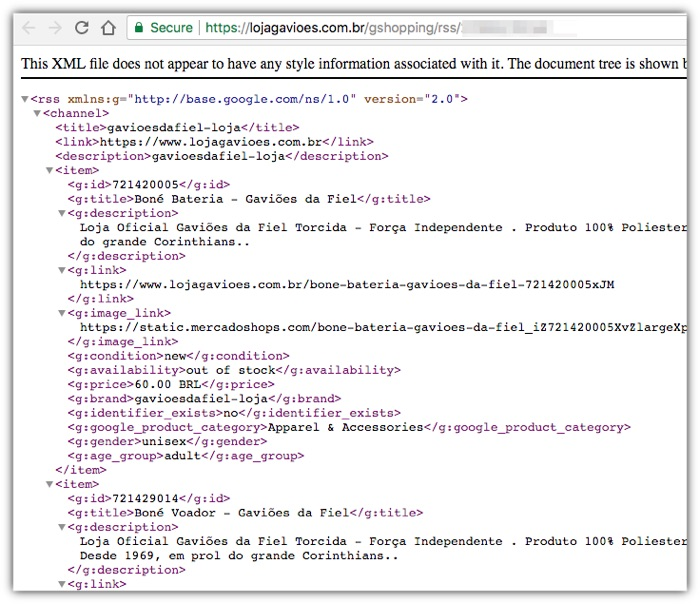700x604 pixels.
Task: Click the g:id value 721429014
Action: tap(145, 499)
